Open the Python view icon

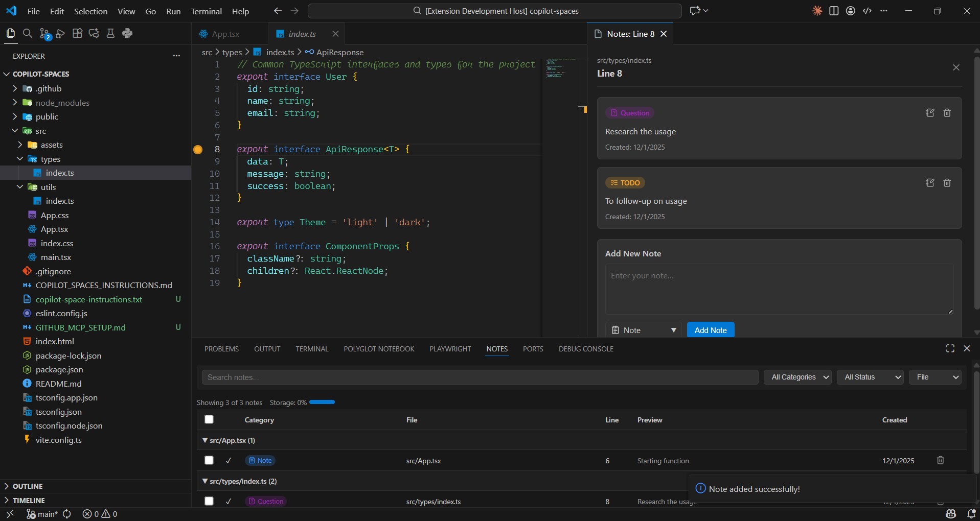[x=127, y=33]
